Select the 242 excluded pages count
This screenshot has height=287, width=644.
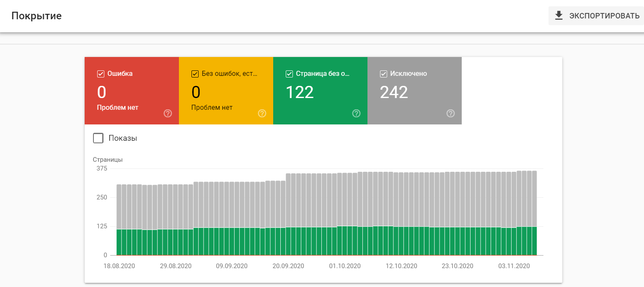(x=394, y=92)
